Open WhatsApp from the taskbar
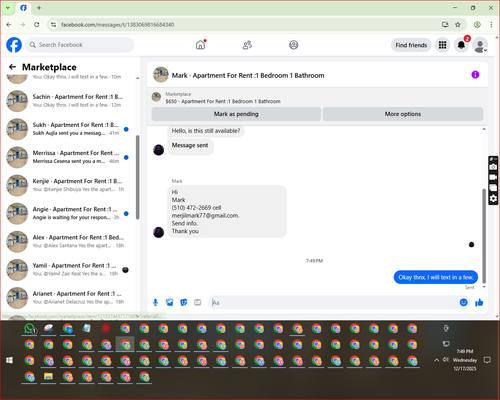Viewport: 500px width, 400px height. tap(30, 329)
